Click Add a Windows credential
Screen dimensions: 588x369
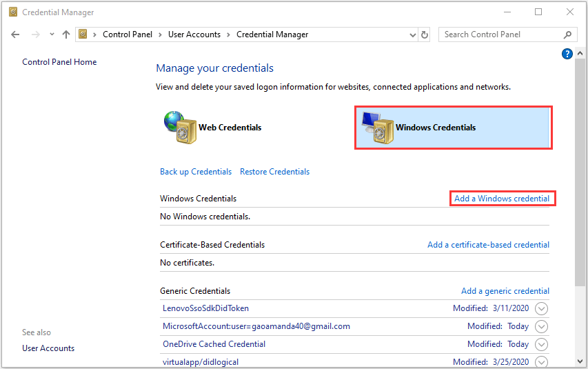coord(502,199)
